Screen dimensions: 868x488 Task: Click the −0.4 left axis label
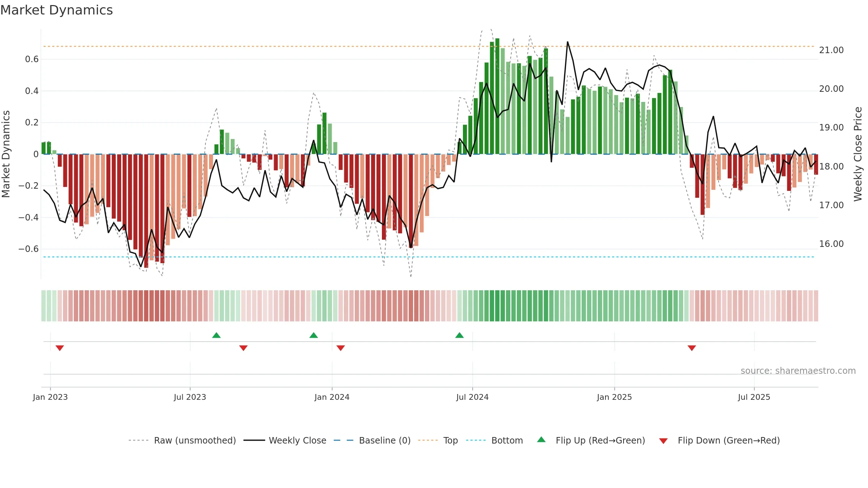tap(29, 217)
